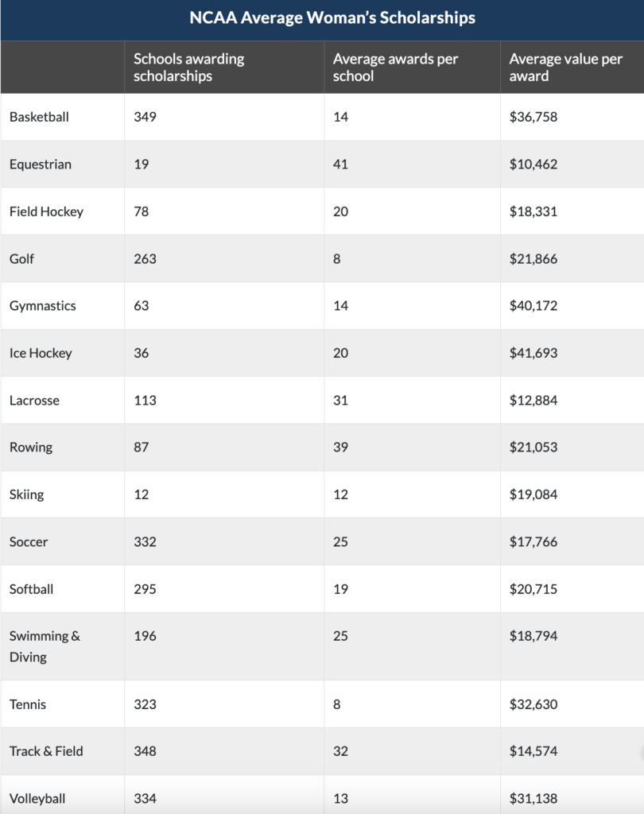Click the Ice Hockey value $41,693

point(533,353)
